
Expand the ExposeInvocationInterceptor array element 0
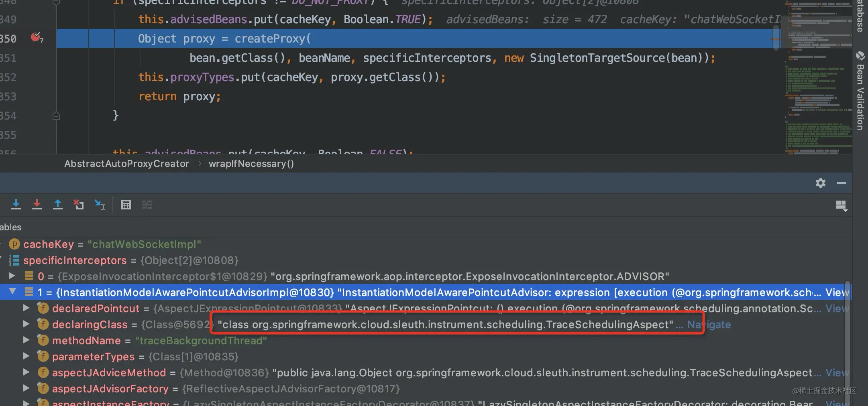12,276
